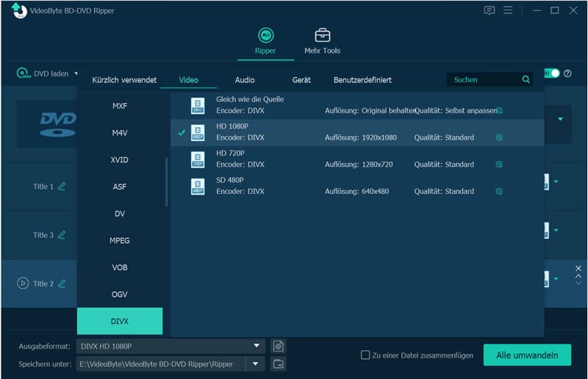
Task: Open the hamburger menu in title bar
Action: click(x=508, y=10)
